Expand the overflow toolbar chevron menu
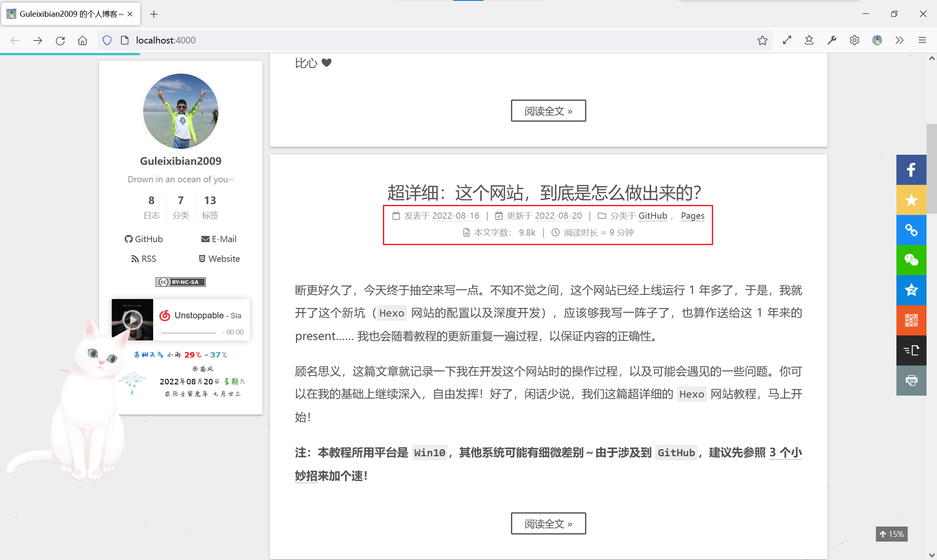Image resolution: width=937 pixels, height=560 pixels. coord(899,40)
